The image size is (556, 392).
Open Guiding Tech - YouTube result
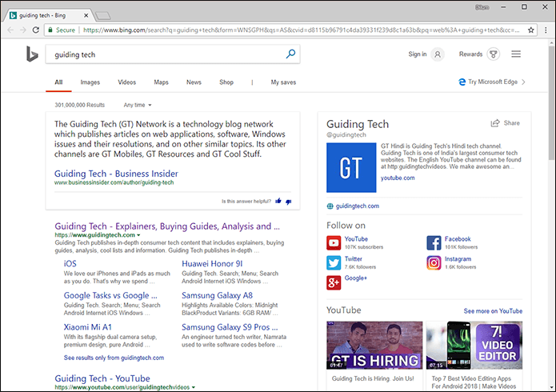pyautogui.click(x=102, y=378)
